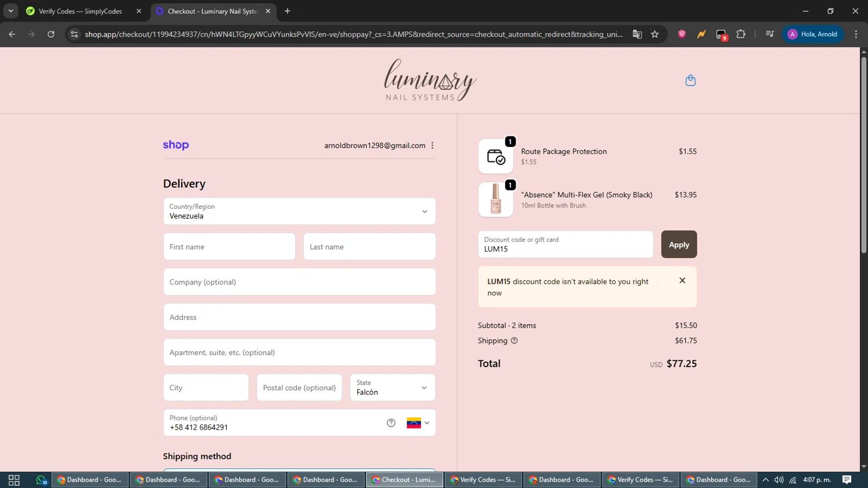The image size is (868, 488).
Task: Open the Shipping info question mark
Action: 514,341
